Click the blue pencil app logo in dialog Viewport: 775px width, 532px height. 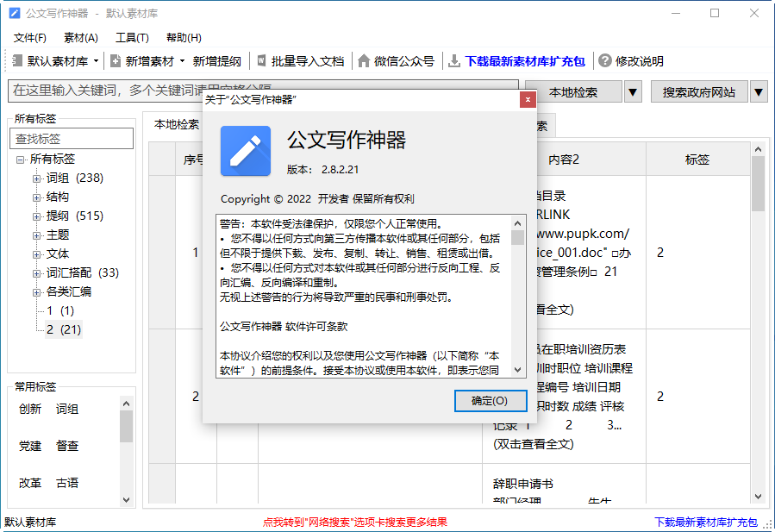click(x=246, y=151)
